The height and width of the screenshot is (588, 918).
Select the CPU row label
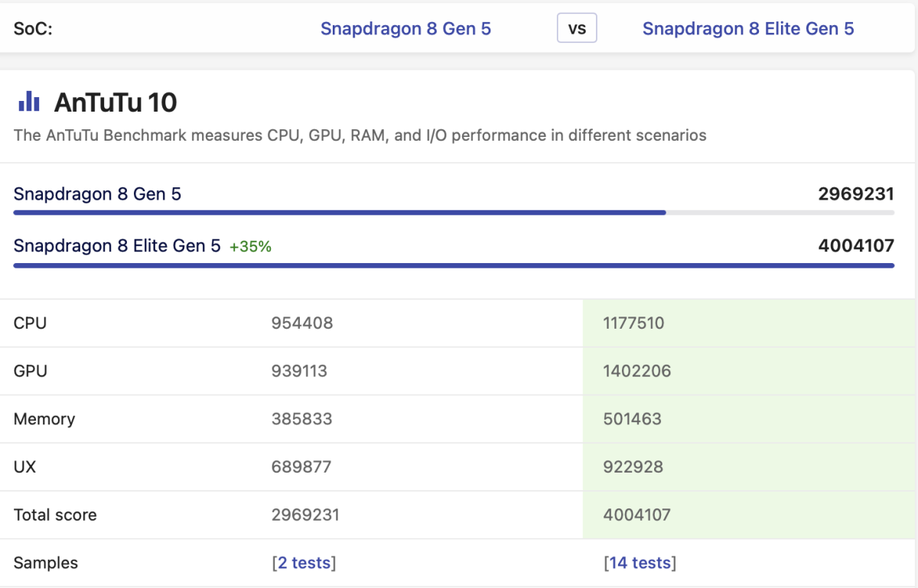[x=30, y=323]
